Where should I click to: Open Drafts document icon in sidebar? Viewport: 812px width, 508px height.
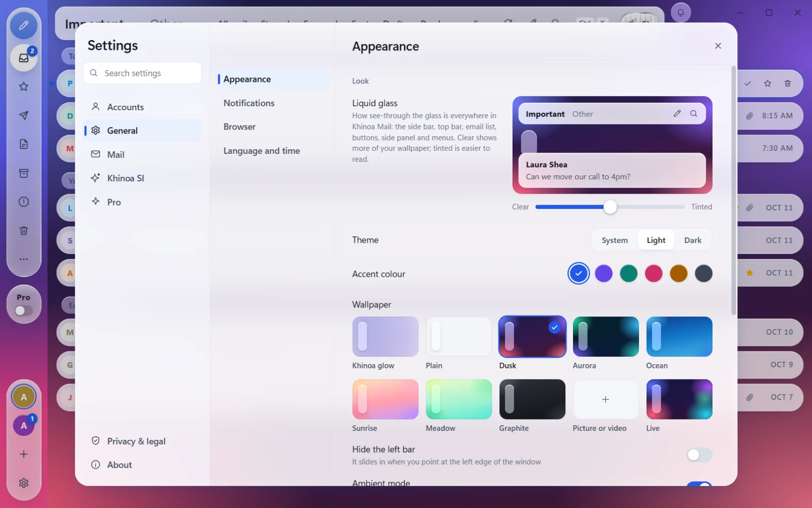pyautogui.click(x=24, y=144)
